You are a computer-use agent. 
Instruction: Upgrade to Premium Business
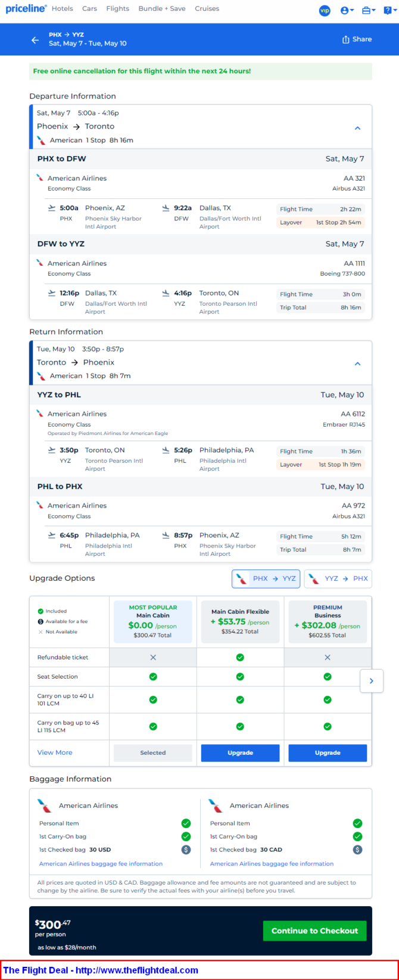coord(328,752)
